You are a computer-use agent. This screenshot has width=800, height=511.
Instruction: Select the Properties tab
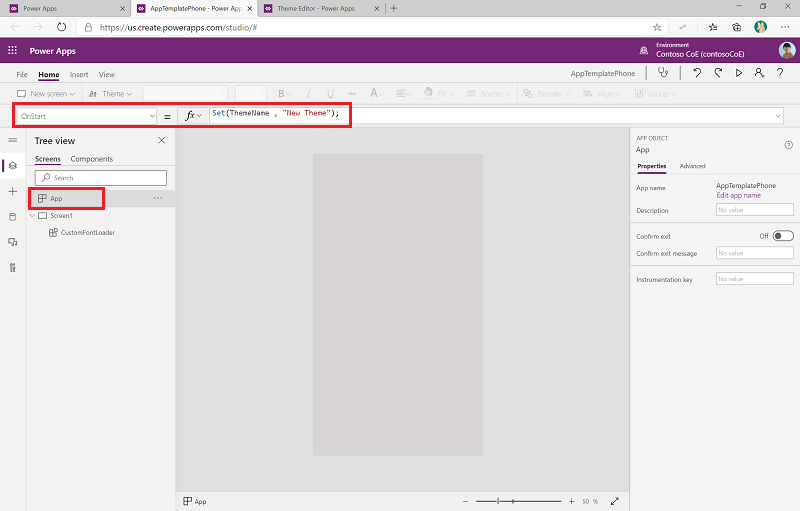[652, 166]
